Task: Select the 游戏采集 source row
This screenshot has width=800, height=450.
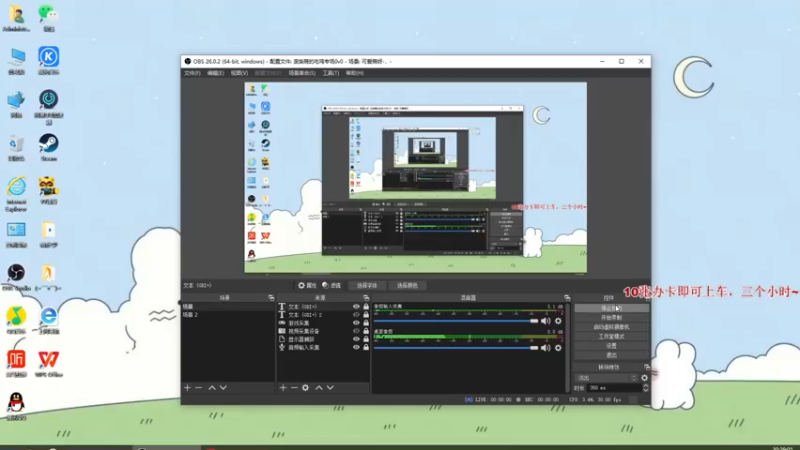Action: click(323, 323)
